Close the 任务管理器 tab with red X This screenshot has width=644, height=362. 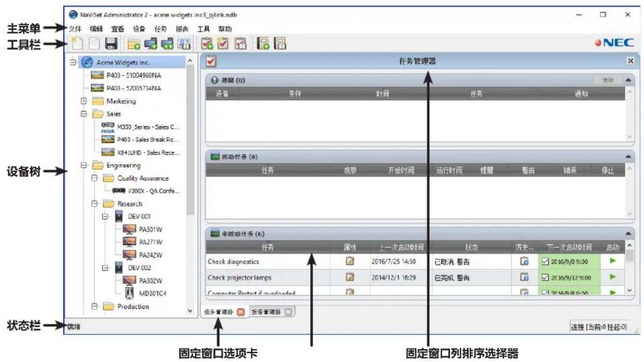click(x=241, y=312)
